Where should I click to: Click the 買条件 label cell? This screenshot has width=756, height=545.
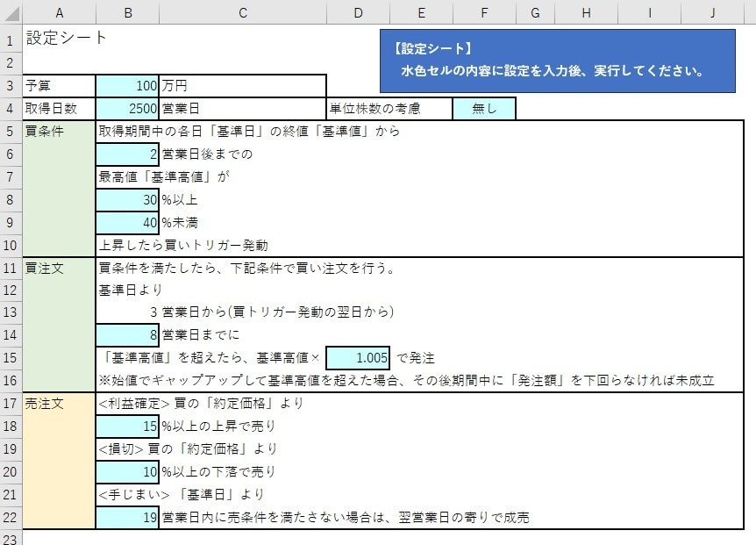pyautogui.click(x=60, y=131)
